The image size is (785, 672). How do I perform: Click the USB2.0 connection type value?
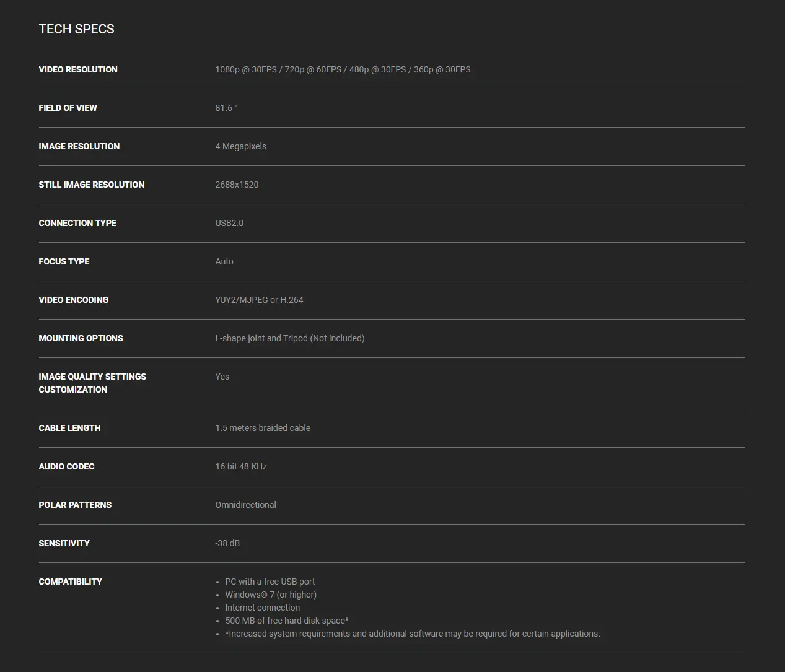(229, 223)
